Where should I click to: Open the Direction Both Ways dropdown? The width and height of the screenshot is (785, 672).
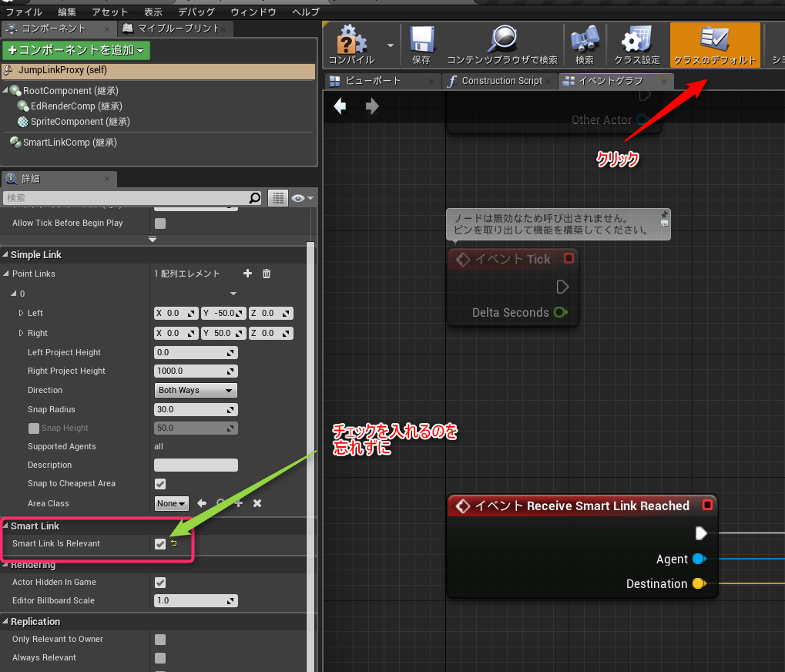tap(195, 390)
